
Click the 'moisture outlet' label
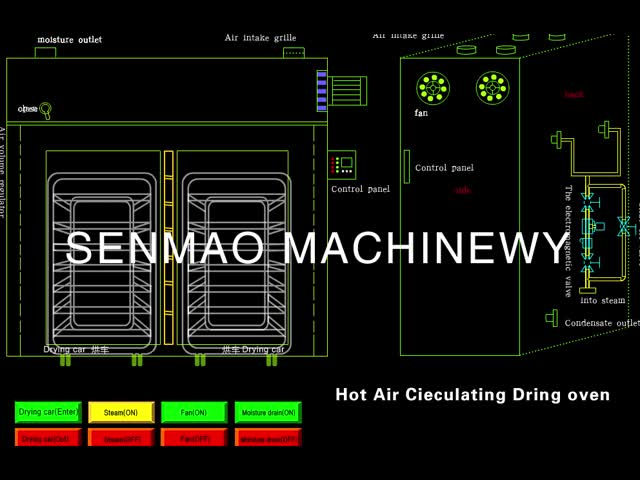pos(70,40)
